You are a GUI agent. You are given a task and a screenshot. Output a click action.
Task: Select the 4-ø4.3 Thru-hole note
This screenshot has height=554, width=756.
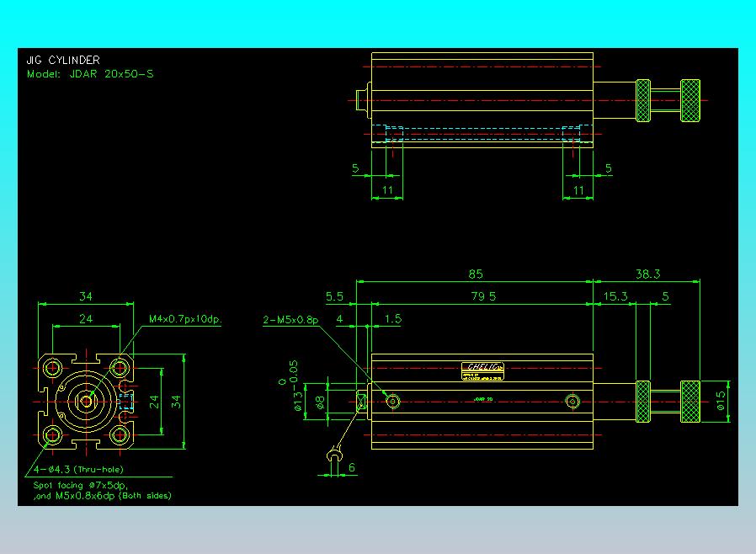tap(79, 469)
